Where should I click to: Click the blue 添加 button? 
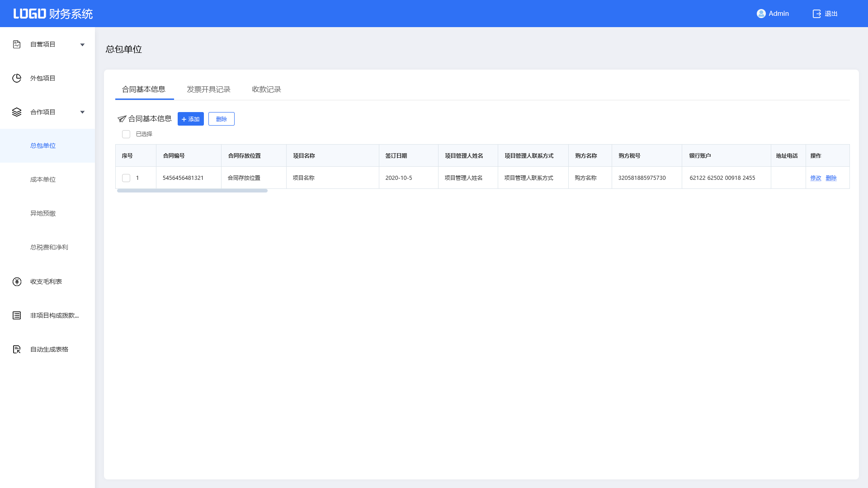click(x=190, y=119)
